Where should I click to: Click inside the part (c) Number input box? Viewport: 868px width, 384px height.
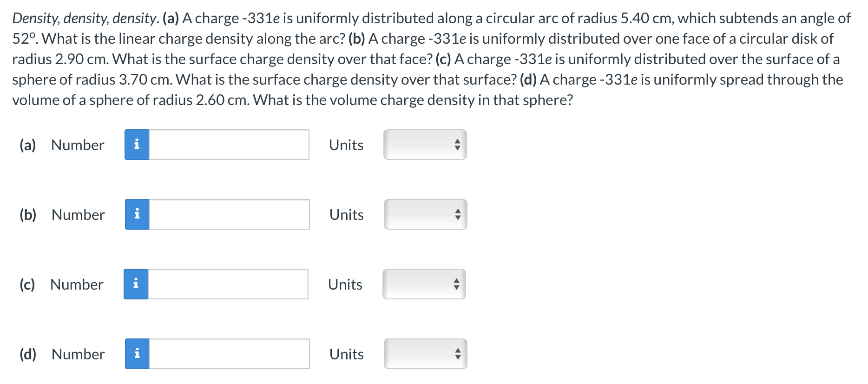[228, 284]
